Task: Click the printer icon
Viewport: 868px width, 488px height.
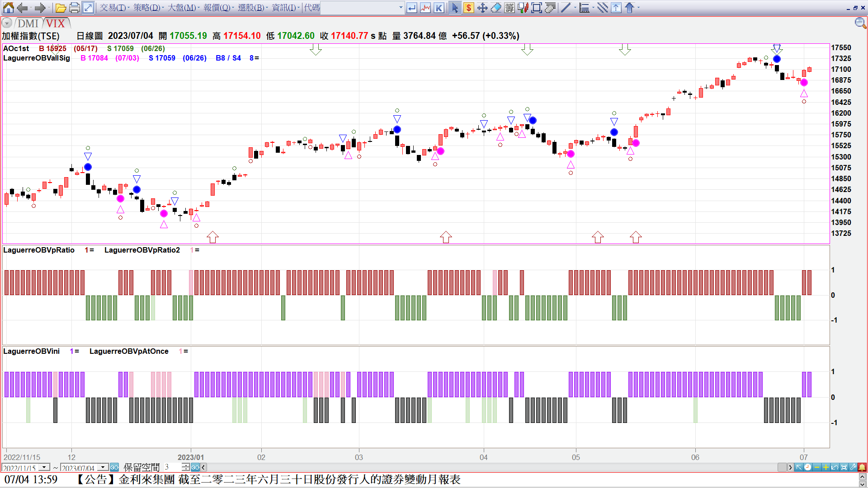Action: [x=75, y=8]
